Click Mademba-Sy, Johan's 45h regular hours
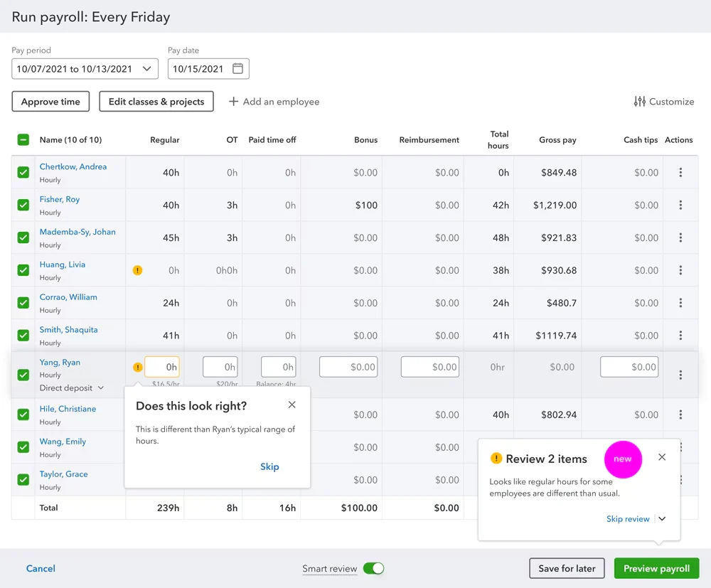The image size is (711, 588). click(171, 237)
